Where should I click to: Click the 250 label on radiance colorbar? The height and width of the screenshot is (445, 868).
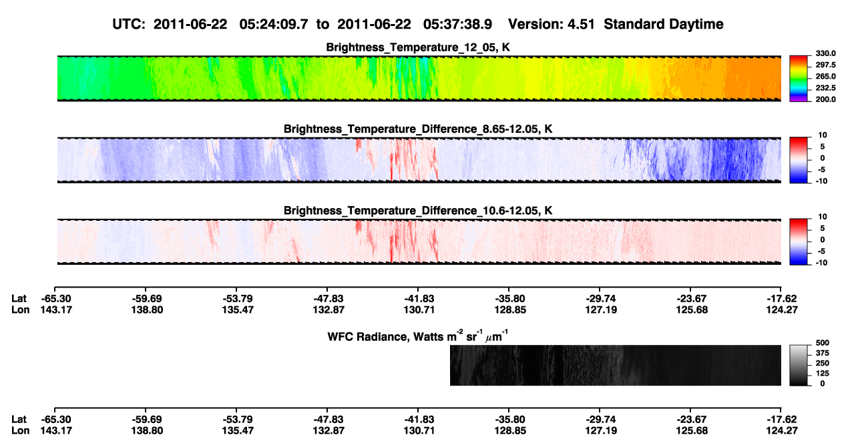click(822, 363)
